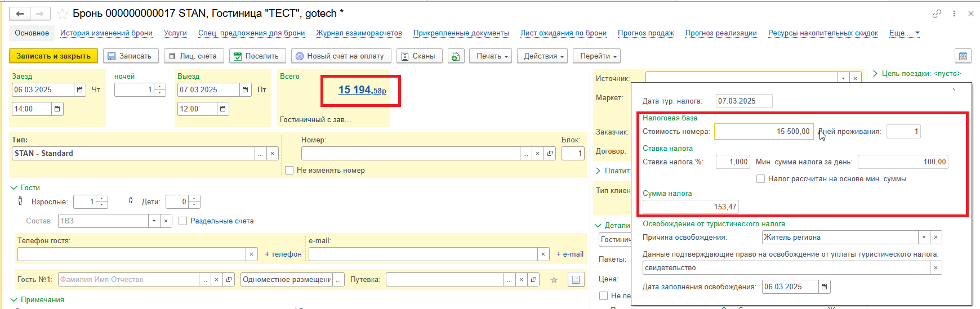Clear the STAN - Standard type field
Image resolution: width=980 pixels, height=309 pixels.
pyautogui.click(x=273, y=153)
